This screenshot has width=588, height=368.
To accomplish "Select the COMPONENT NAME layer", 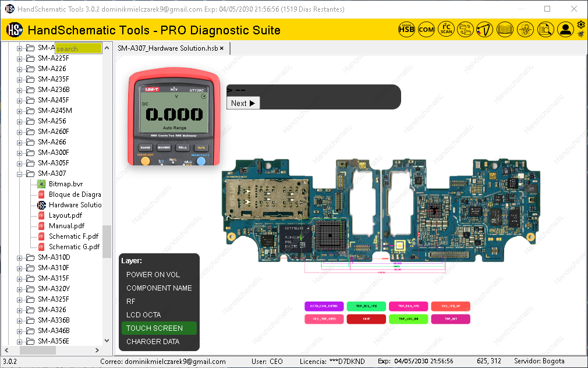I will click(159, 288).
